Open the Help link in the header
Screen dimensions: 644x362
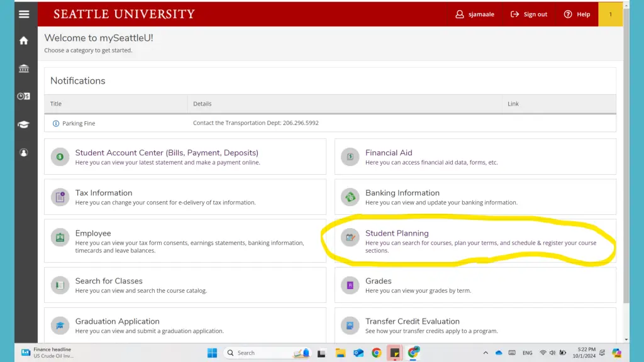pos(577,14)
